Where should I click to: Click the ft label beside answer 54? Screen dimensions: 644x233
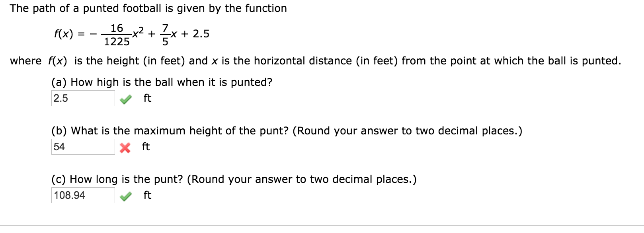[x=145, y=147]
